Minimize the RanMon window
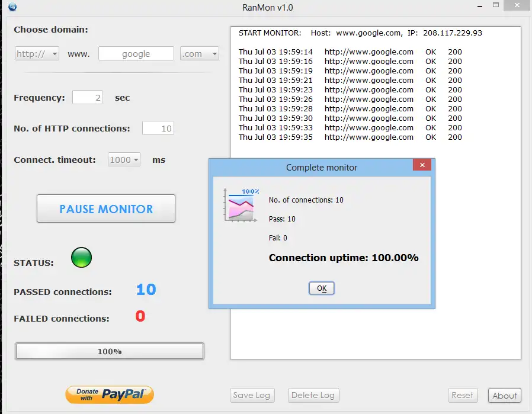The image size is (532, 414). [480, 6]
